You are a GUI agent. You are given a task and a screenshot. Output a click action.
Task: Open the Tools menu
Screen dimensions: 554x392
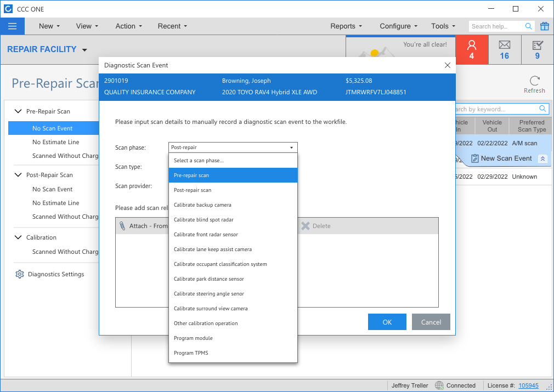point(443,26)
